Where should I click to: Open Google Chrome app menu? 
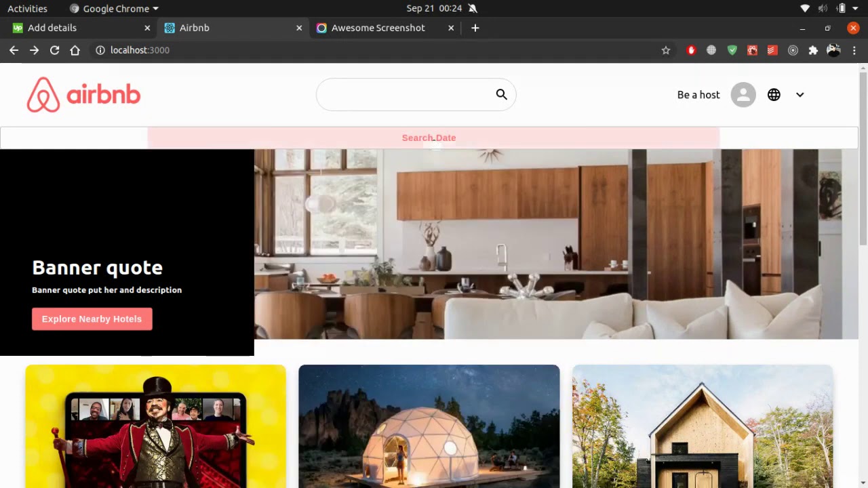[114, 8]
